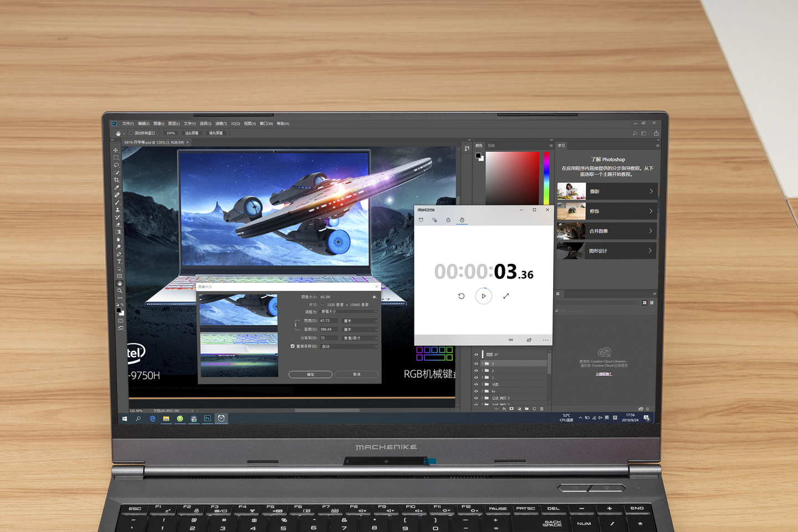
Task: Hide 公式 拷贝 3 group visibility eye
Action: pyautogui.click(x=476, y=398)
